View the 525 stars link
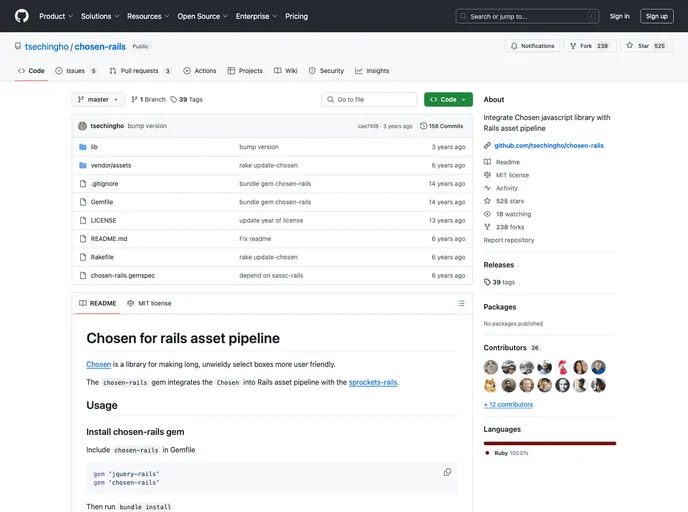This screenshot has height=512, width=688. 509,201
